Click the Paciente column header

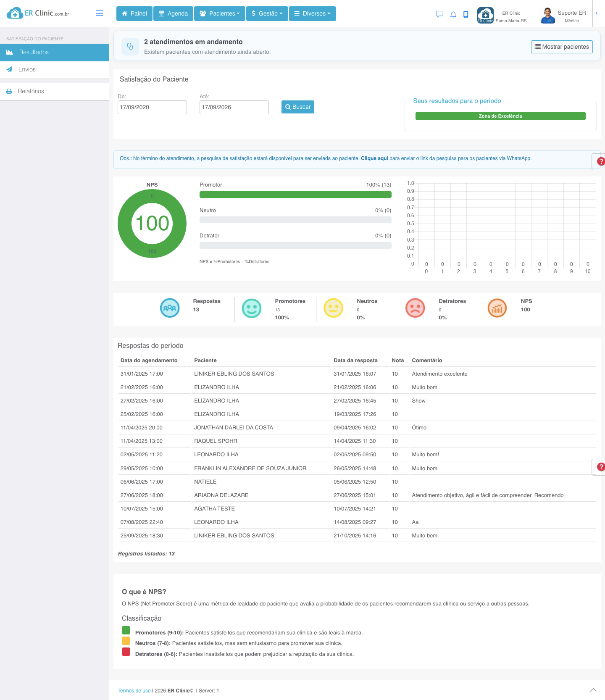(x=205, y=361)
